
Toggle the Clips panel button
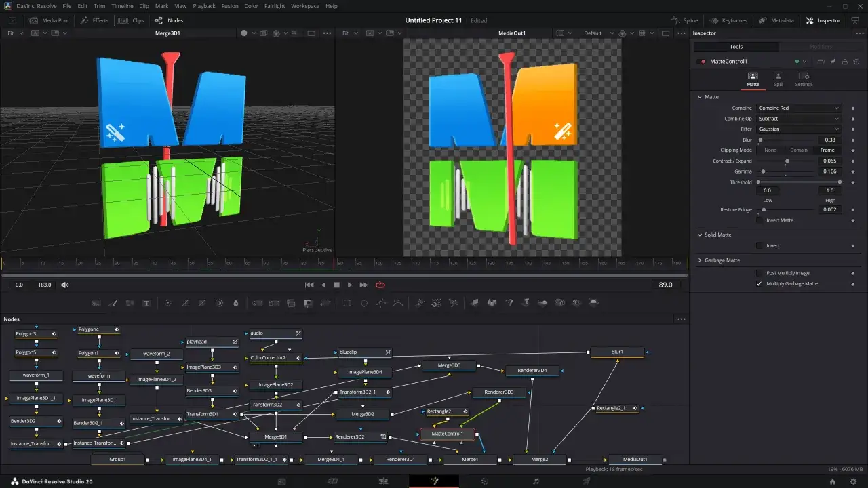[x=132, y=20]
